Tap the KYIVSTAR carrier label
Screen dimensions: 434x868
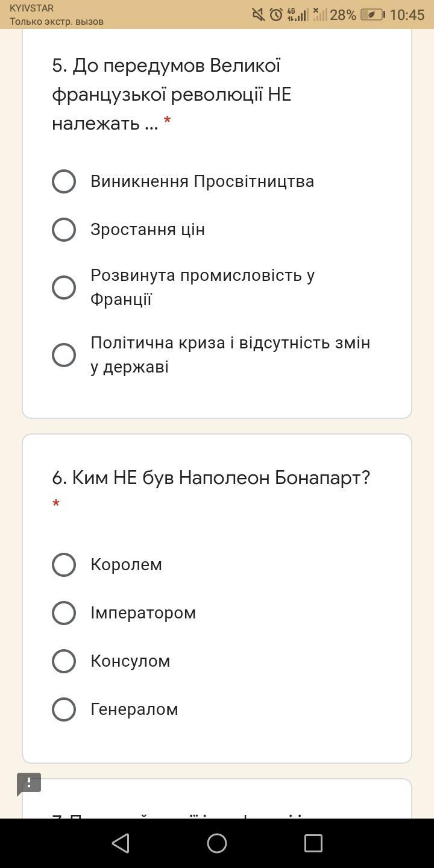click(x=31, y=8)
